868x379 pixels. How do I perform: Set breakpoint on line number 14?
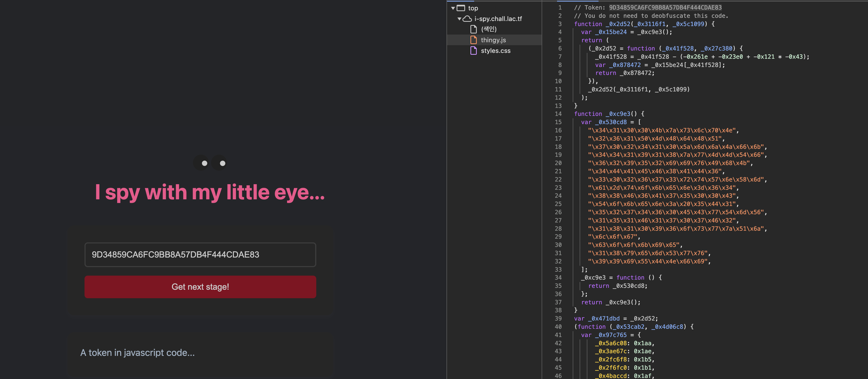tap(558, 114)
